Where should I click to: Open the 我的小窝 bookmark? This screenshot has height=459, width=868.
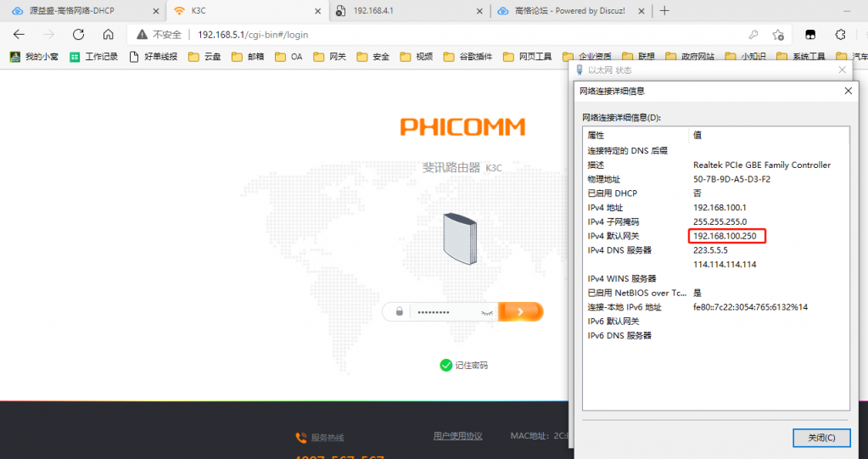[34, 57]
